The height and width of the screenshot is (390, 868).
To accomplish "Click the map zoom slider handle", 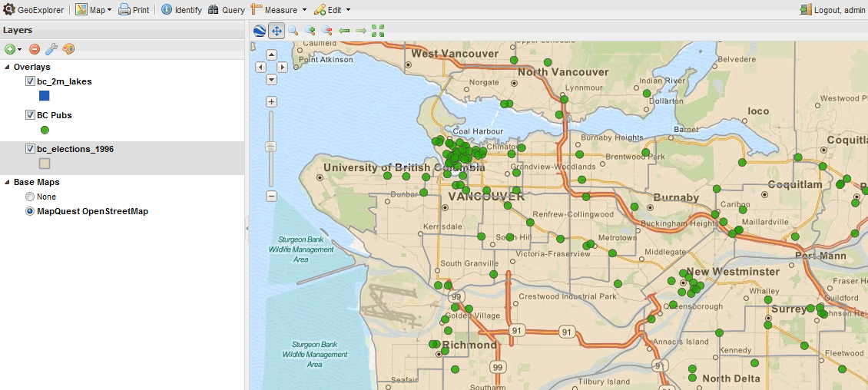I will pyautogui.click(x=271, y=146).
